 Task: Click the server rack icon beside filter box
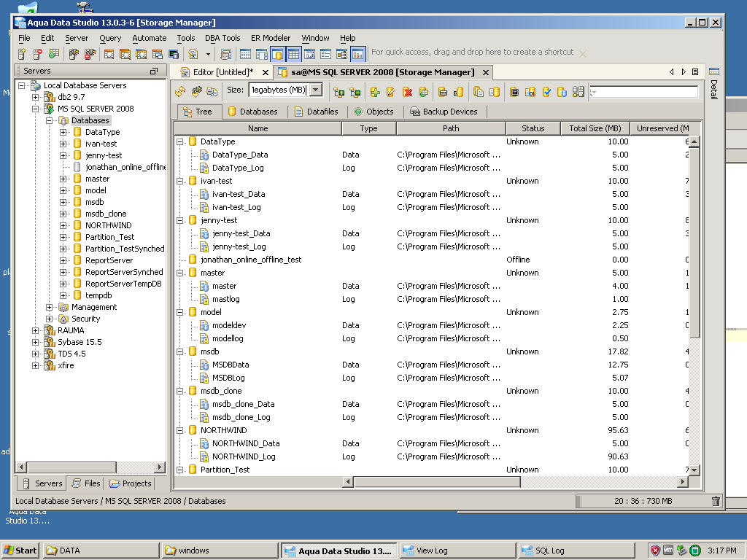(578, 91)
